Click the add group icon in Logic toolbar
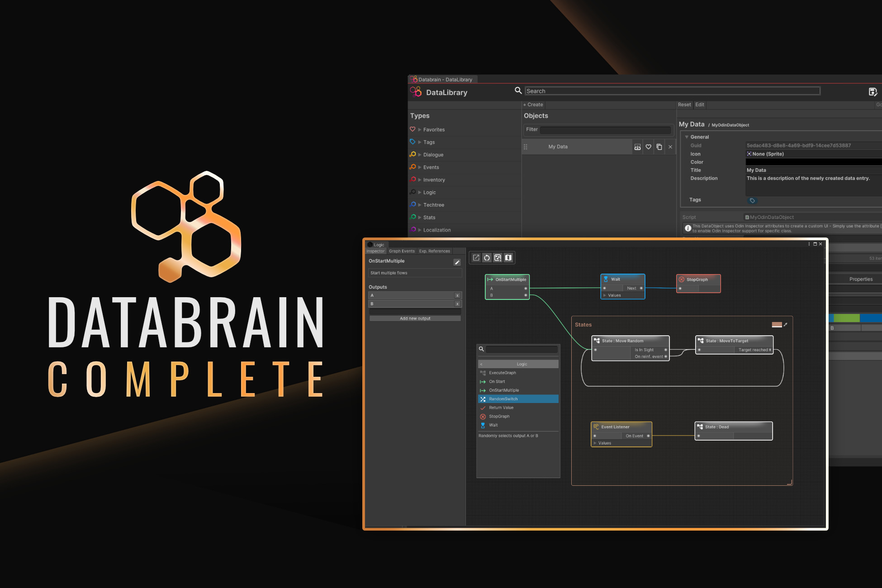The image size is (882, 588). (498, 258)
